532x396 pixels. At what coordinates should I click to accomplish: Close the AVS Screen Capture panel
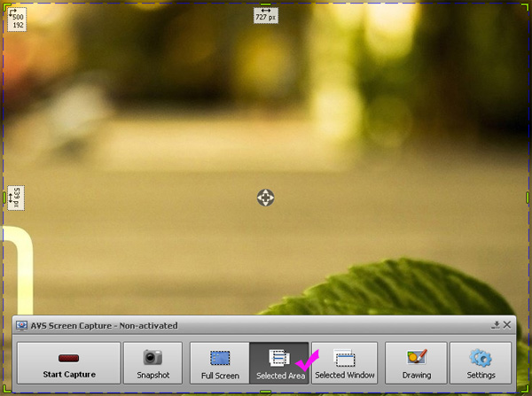pyautogui.click(x=507, y=325)
